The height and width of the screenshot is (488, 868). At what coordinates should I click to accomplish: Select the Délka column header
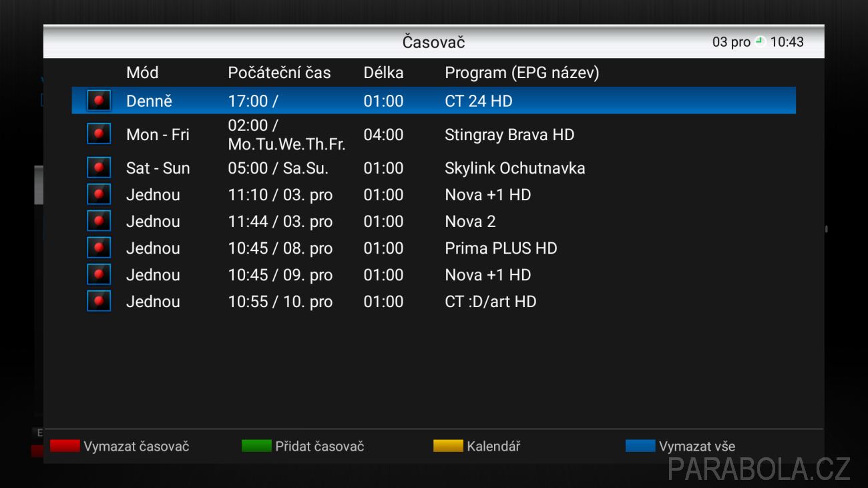[x=383, y=73]
